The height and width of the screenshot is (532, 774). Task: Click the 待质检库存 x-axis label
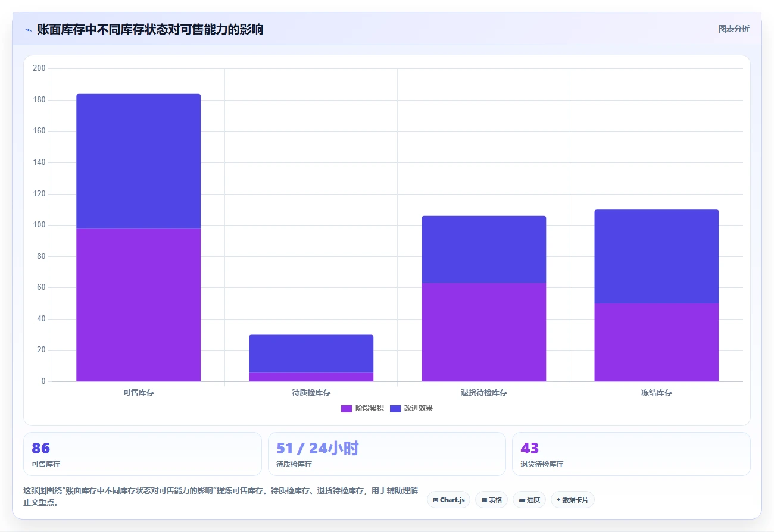click(x=311, y=393)
